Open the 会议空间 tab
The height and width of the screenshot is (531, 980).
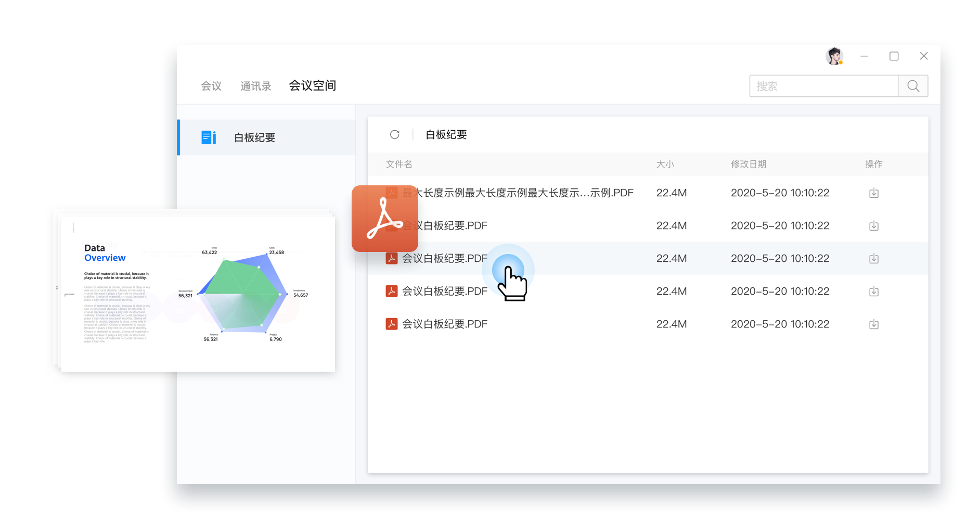click(x=313, y=86)
